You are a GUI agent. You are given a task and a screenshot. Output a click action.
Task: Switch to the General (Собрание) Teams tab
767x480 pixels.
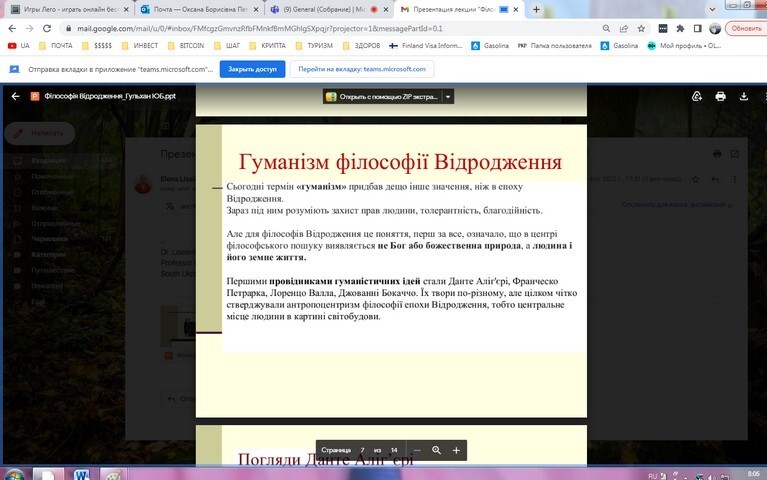[x=322, y=9]
